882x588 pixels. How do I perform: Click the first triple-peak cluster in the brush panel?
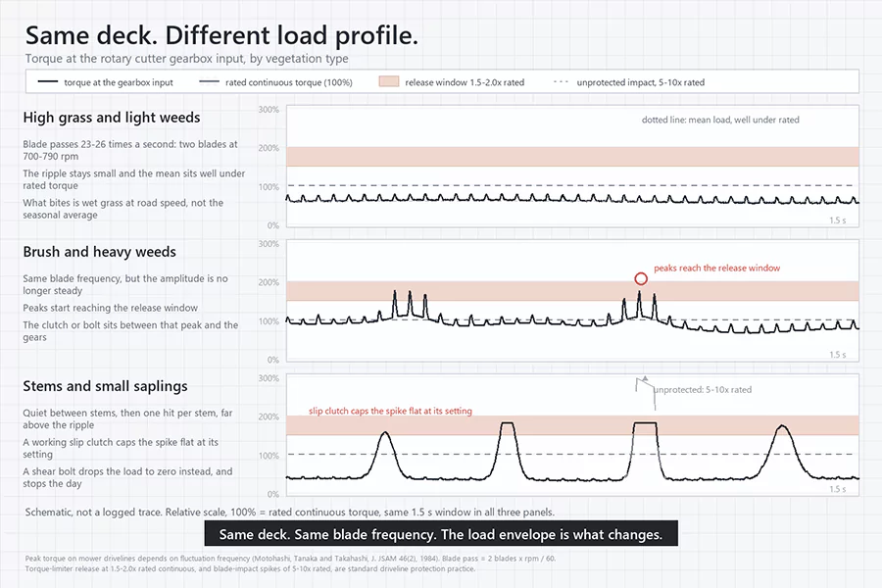(410, 306)
